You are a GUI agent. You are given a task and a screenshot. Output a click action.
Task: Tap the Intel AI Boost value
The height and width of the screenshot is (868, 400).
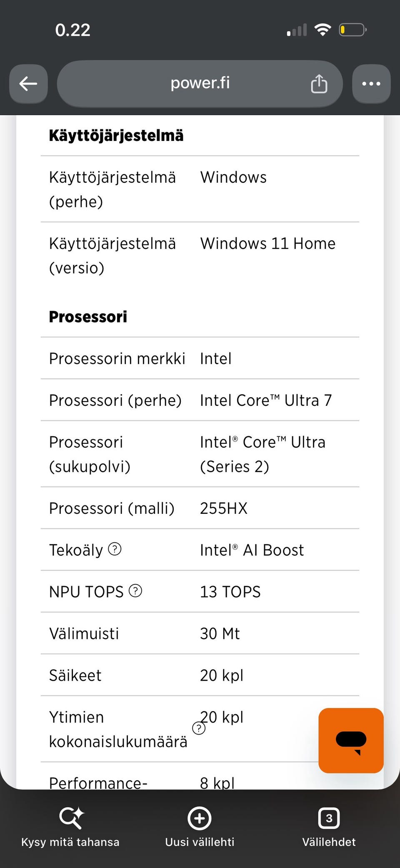(x=252, y=550)
